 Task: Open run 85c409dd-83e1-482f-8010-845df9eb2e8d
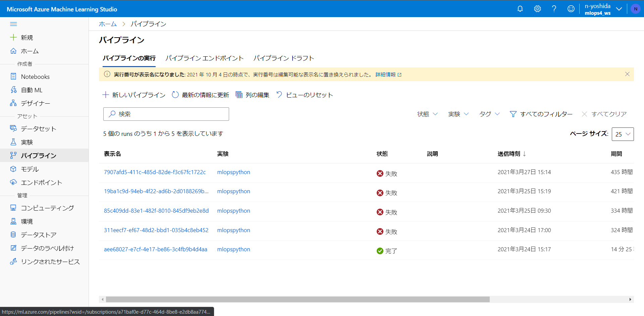[x=156, y=211]
